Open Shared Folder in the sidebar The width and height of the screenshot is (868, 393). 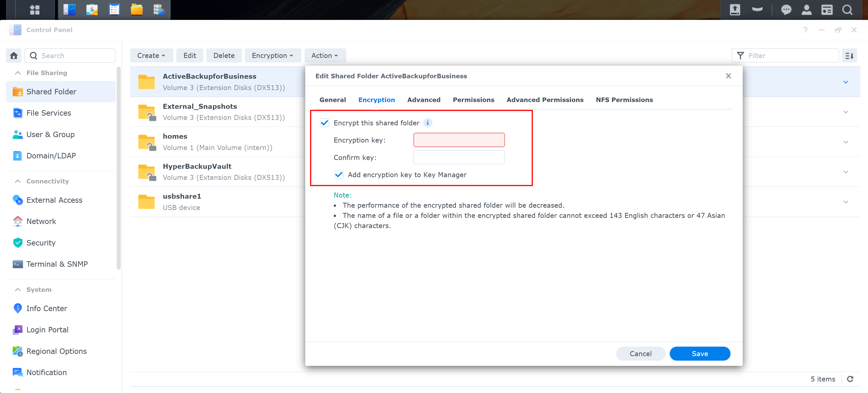click(61, 92)
